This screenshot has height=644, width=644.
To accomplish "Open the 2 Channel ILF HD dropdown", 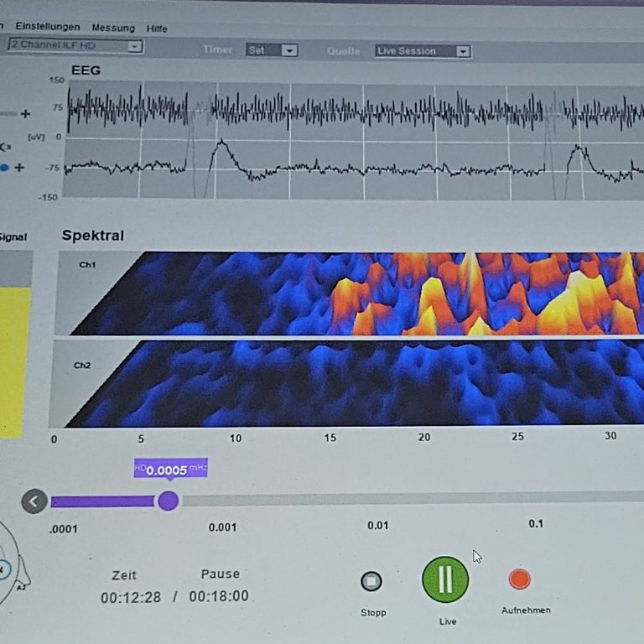I will click(x=75, y=46).
